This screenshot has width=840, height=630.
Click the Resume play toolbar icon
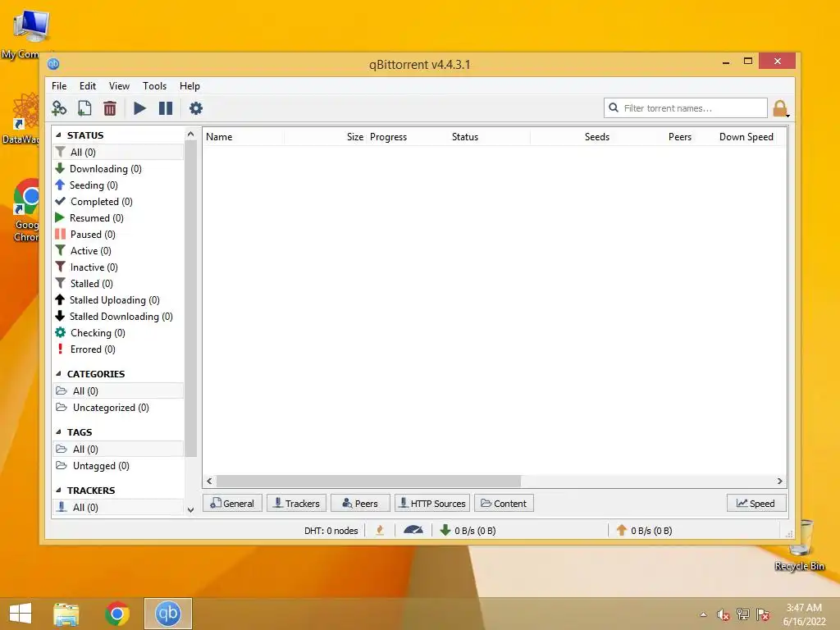click(x=139, y=108)
